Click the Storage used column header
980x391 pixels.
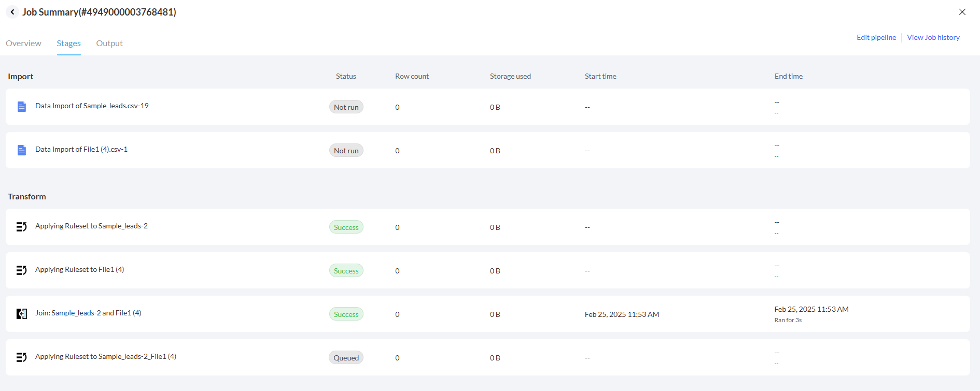[510, 76]
